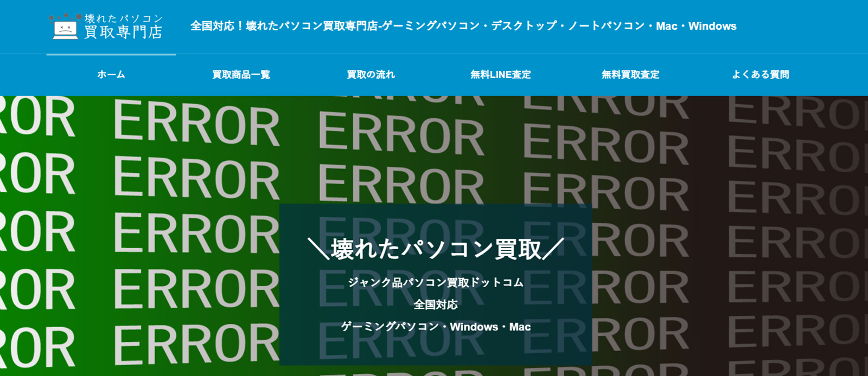Click ゲーミングパソコン・Windows・Mac hero text
The height and width of the screenshot is (376, 868).
[436, 327]
